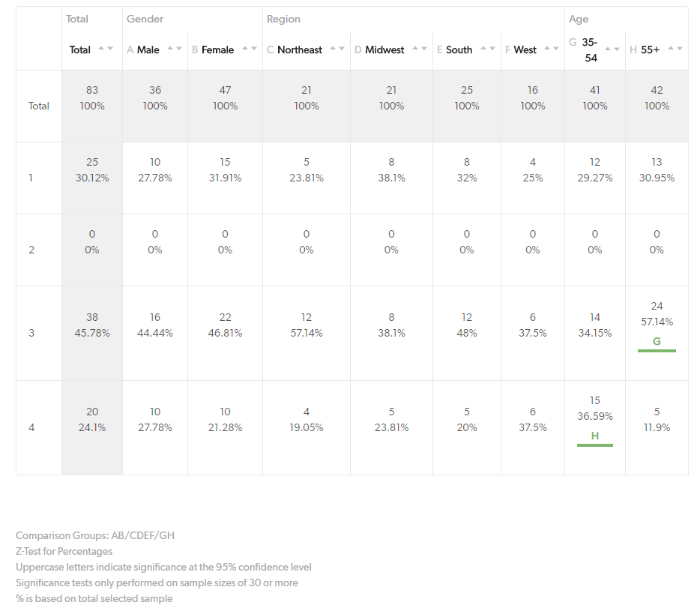700x608 pixels.
Task: Click green G significance marker in row 3
Action: [657, 341]
